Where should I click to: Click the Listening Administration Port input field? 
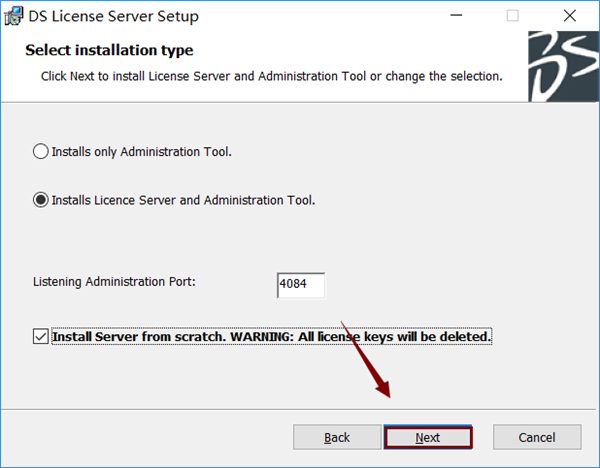[x=301, y=285]
